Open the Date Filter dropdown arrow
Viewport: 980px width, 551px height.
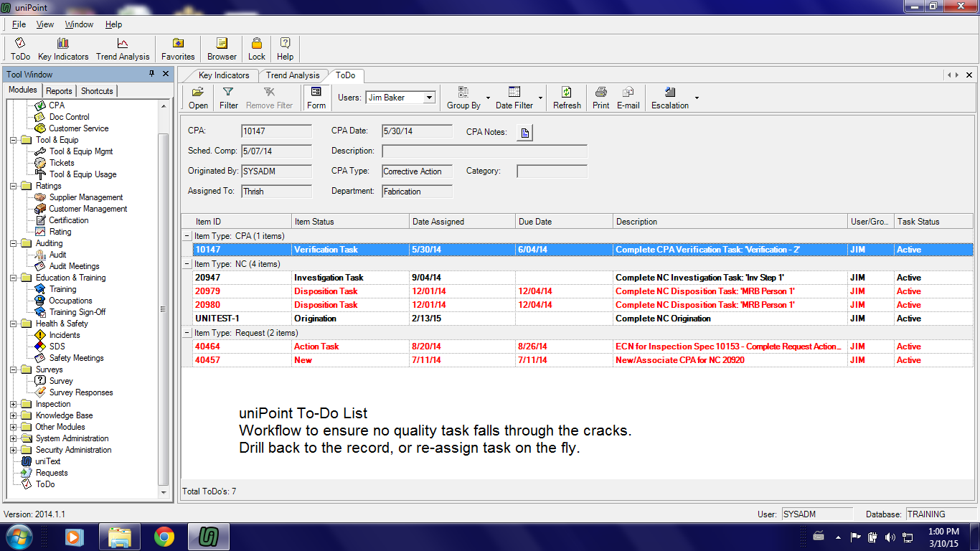[540, 98]
